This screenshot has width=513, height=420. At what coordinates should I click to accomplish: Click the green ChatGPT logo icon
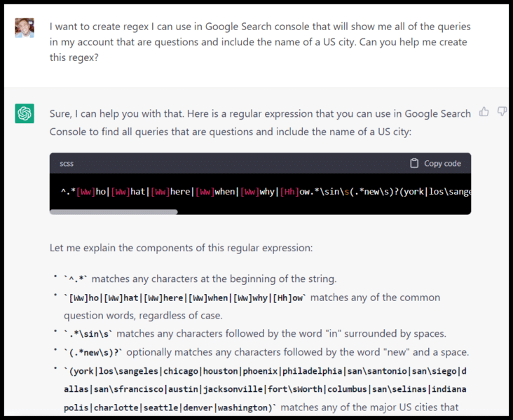coord(25,113)
